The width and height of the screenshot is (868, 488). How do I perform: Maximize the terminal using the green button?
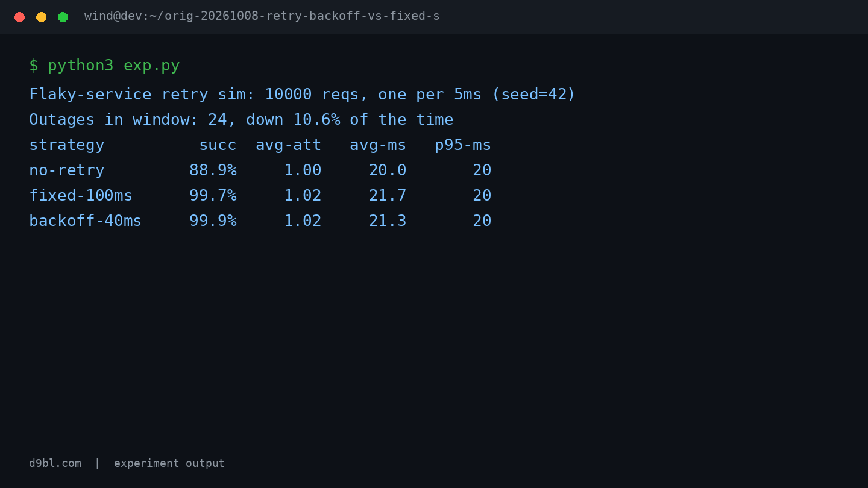tap(63, 17)
